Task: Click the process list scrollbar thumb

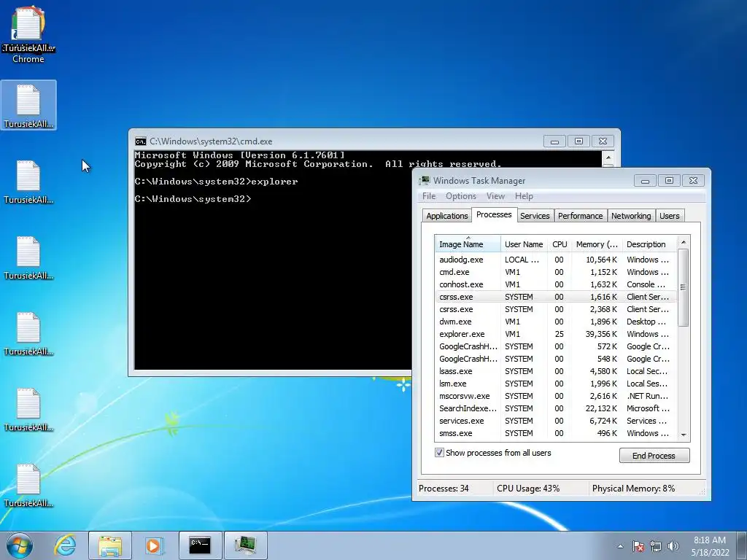Action: point(683,287)
